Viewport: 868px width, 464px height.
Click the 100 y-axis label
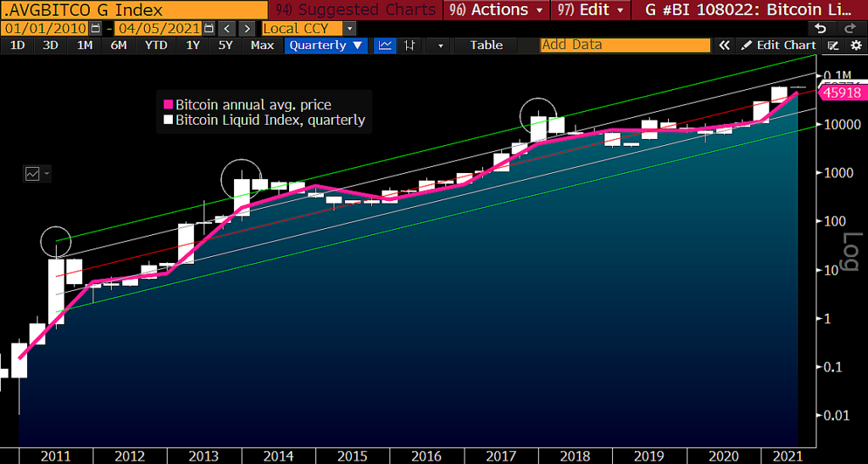coord(834,221)
